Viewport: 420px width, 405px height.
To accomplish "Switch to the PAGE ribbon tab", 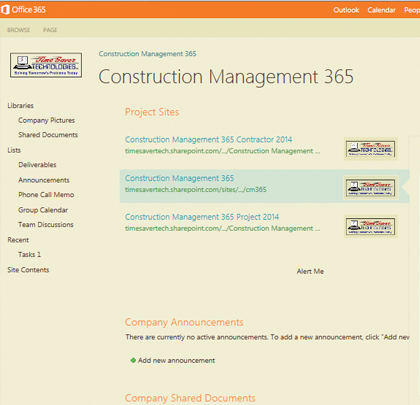I will point(50,30).
